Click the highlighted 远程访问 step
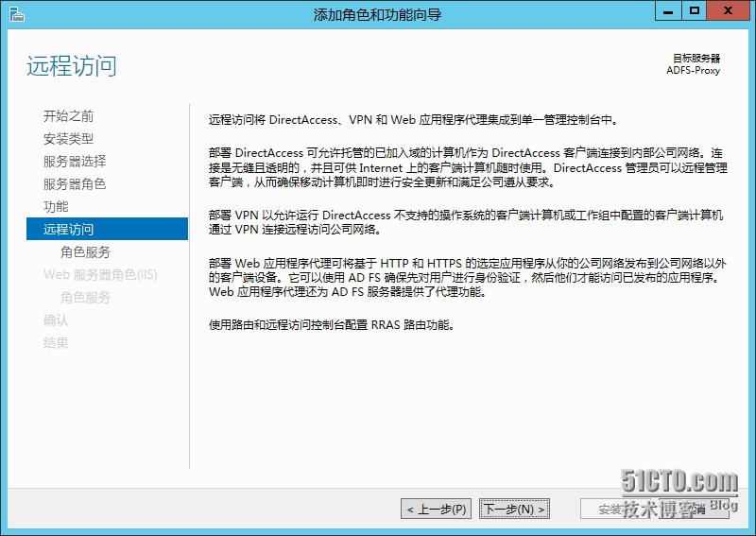756x536 pixels. 68,230
